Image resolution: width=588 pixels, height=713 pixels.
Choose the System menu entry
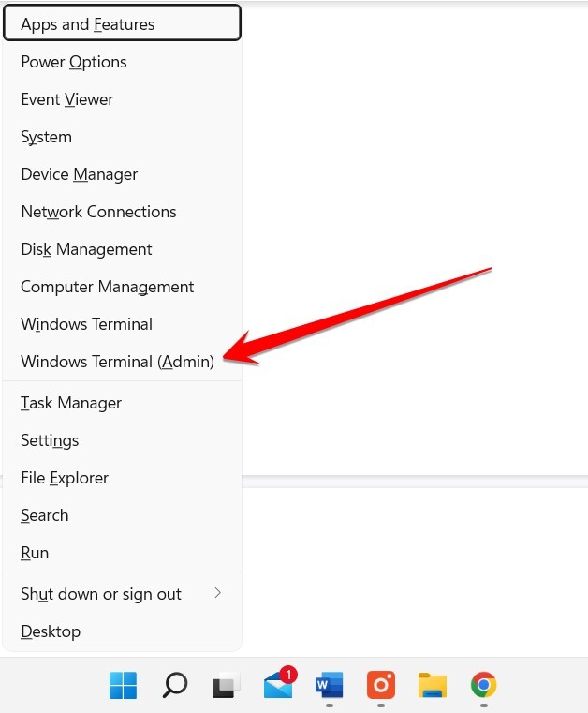click(x=122, y=137)
